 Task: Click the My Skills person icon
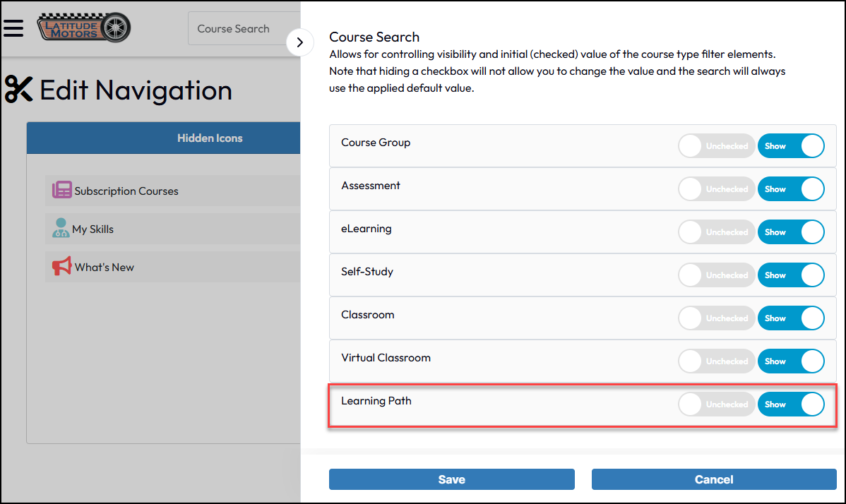click(x=61, y=229)
